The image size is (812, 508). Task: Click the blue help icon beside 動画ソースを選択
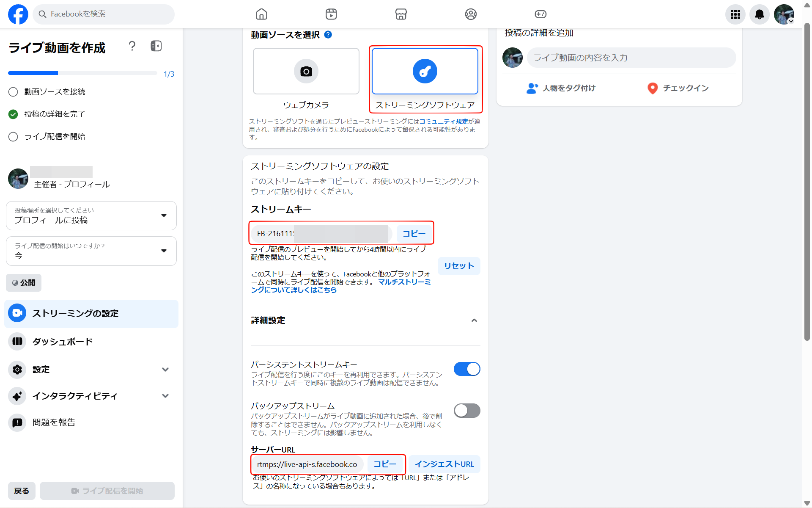coord(328,35)
